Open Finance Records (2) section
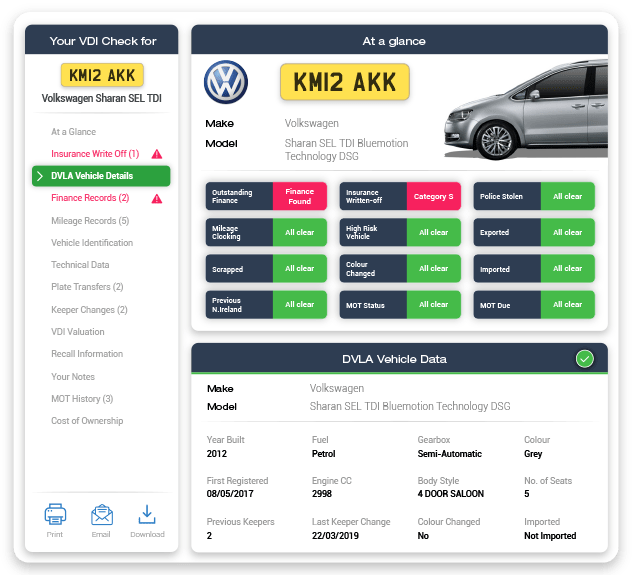Screen dimensions: 632x575 [90, 198]
